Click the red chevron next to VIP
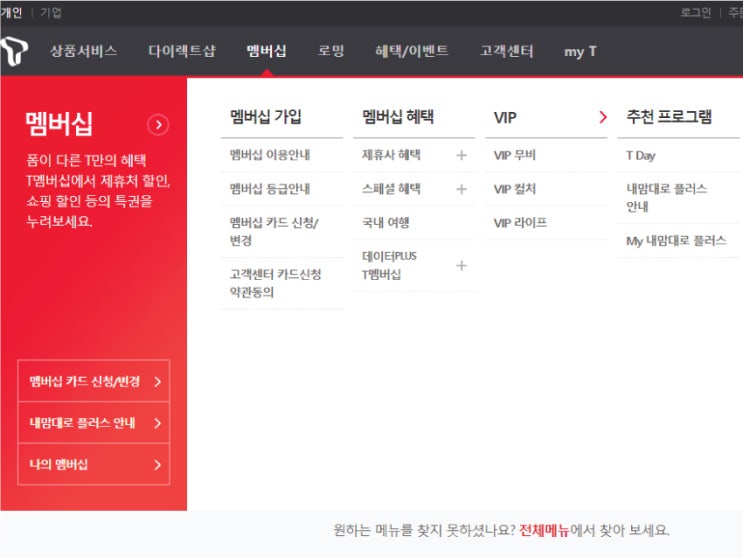Image resolution: width=743 pixels, height=558 pixels. [602, 117]
